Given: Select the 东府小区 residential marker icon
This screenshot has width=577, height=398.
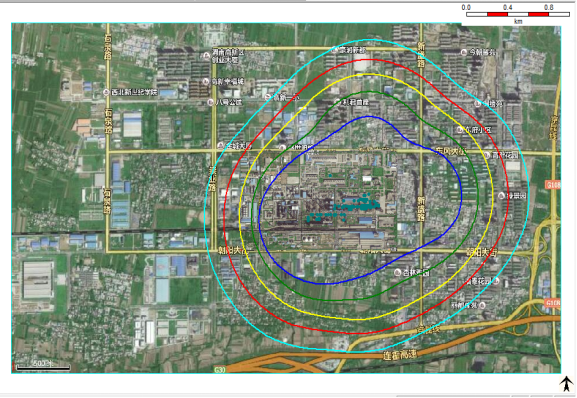Looking at the screenshot, I should pyautogui.click(x=460, y=130).
